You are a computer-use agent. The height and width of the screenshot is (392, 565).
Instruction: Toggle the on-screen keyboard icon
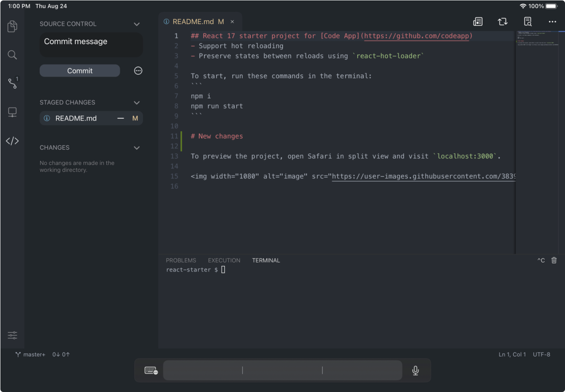click(x=151, y=371)
